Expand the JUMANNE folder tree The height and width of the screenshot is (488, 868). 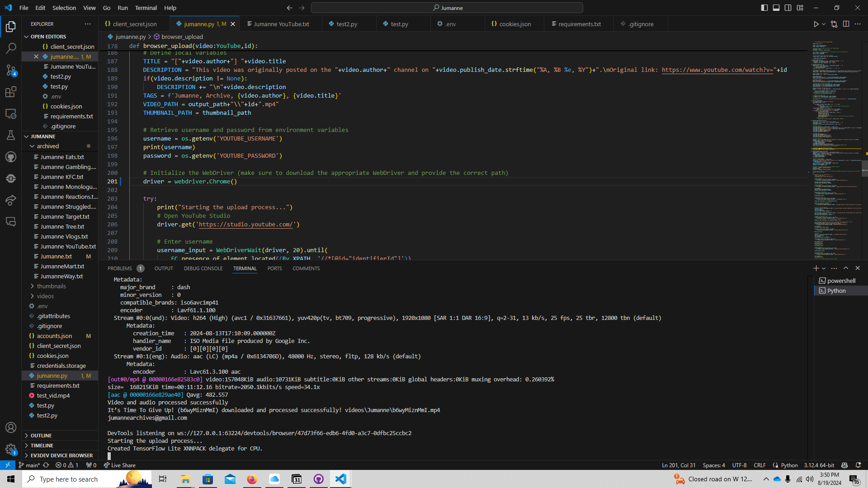[26, 136]
